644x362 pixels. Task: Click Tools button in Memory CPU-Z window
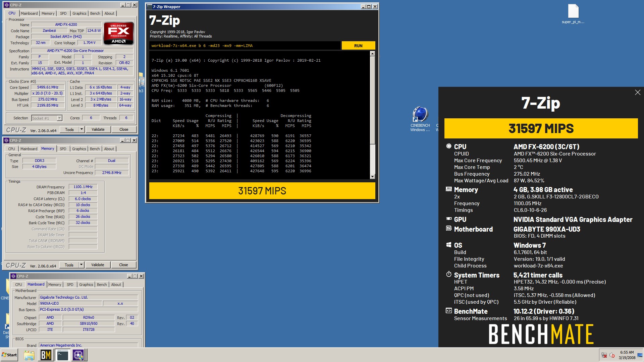(69, 265)
